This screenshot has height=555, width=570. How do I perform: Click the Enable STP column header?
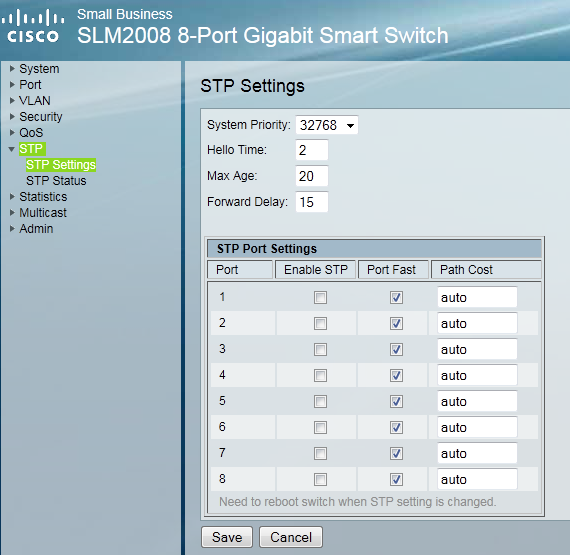pos(316,270)
